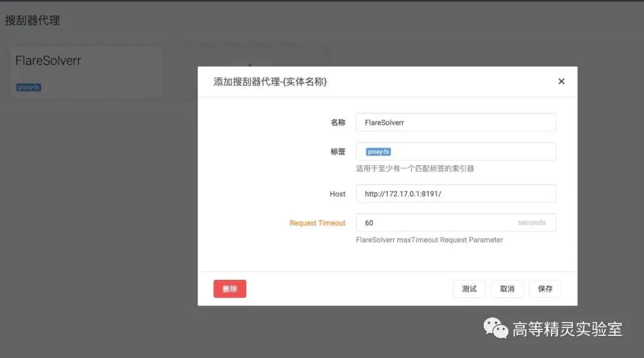Viewport: 644px width, 358px height.
Task: Close the add indexer proxy dialog
Action: pos(561,81)
